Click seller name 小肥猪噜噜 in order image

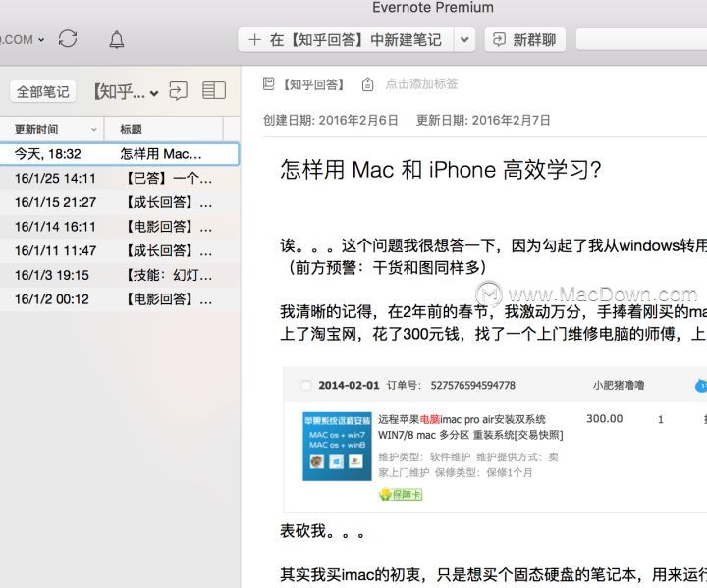click(x=619, y=385)
